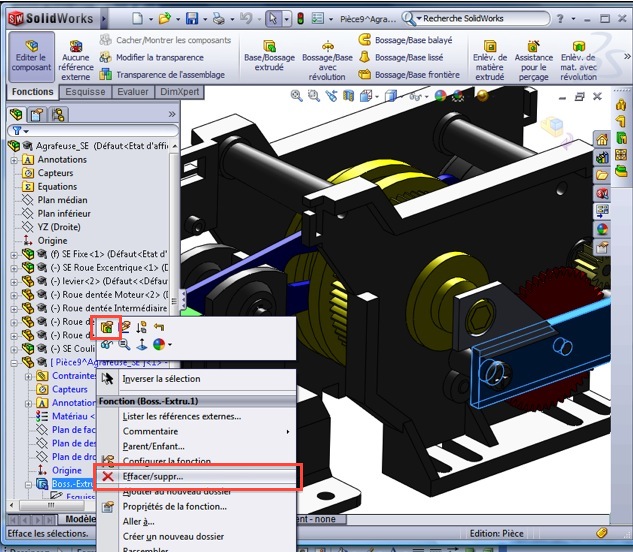Select Aucune référence externe tool

(75, 61)
